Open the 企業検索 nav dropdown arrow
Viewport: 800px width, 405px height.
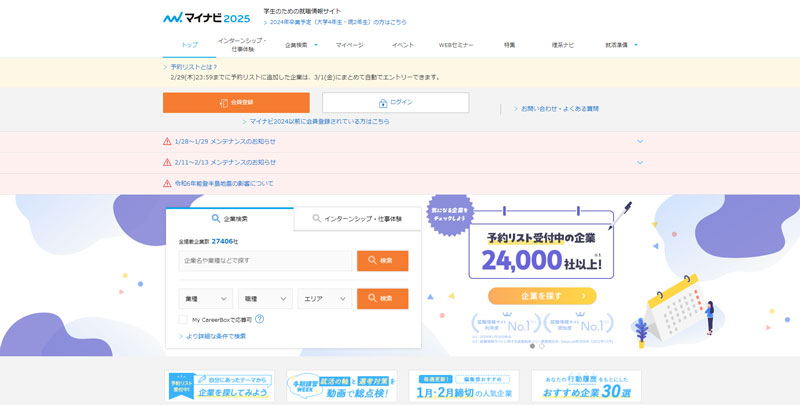pos(316,45)
